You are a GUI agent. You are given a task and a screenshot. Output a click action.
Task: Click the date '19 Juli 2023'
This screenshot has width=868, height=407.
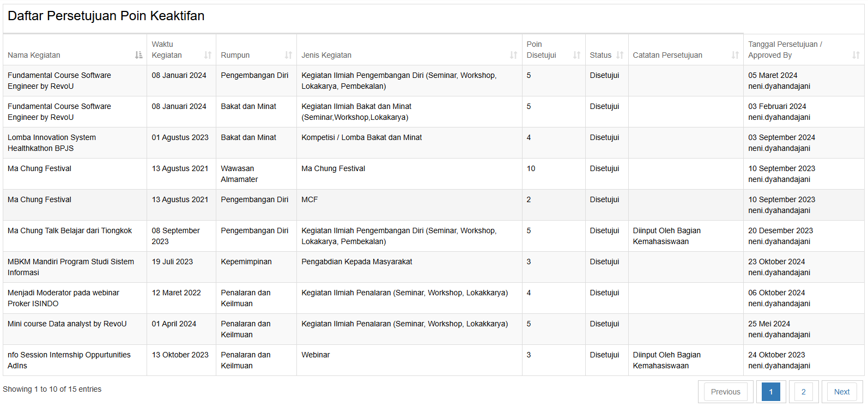point(172,262)
